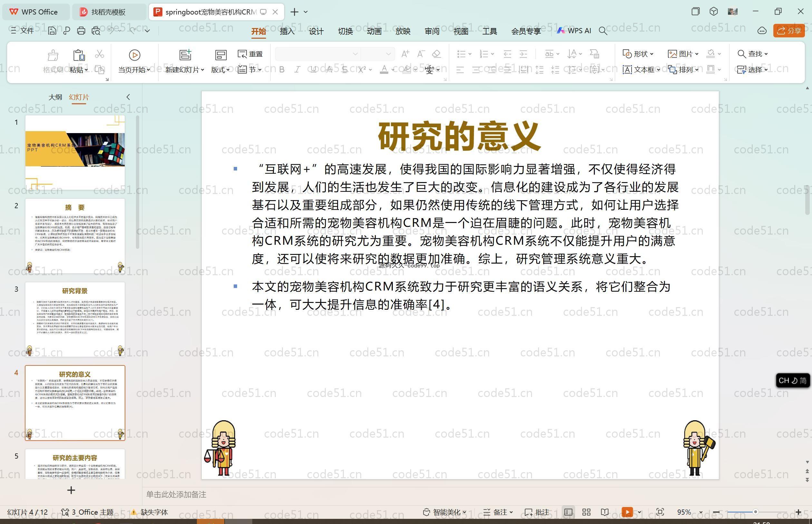The height and width of the screenshot is (524, 812).
Task: Open the Insert (插入) ribbon tab
Action: click(287, 31)
